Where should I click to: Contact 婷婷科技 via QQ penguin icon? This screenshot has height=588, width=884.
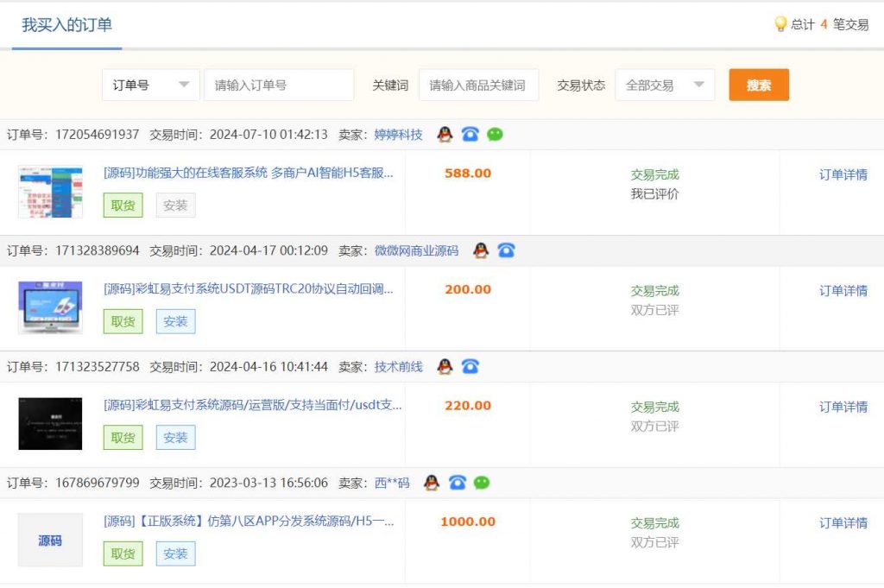[x=445, y=134]
